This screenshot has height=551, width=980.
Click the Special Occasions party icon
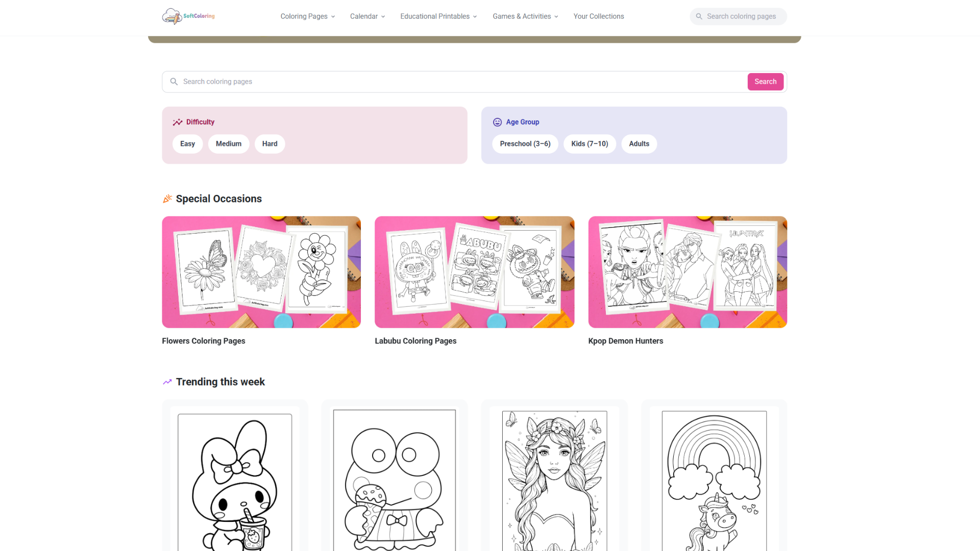pos(167,199)
